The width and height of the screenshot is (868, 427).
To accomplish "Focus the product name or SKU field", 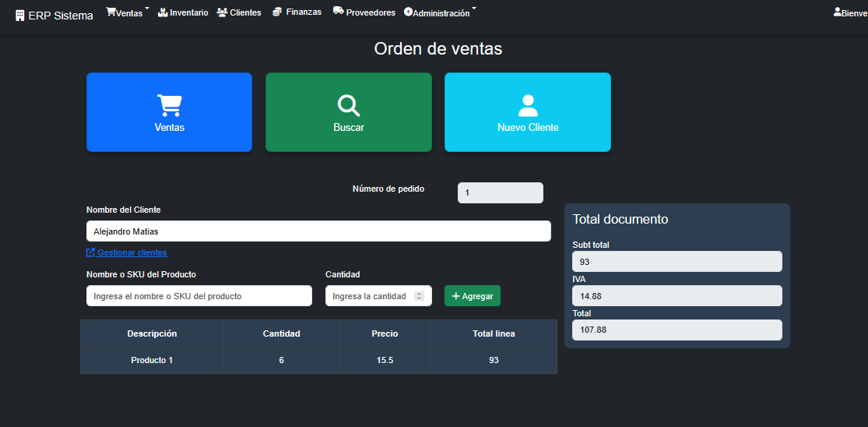I will (x=199, y=296).
